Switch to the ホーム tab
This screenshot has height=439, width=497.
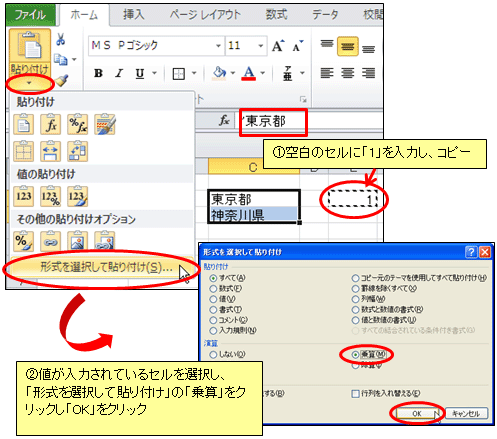pos(84,15)
